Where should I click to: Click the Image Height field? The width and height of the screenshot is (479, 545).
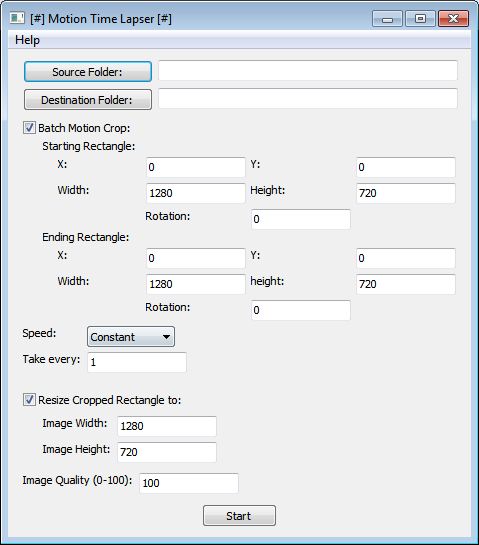(167, 452)
